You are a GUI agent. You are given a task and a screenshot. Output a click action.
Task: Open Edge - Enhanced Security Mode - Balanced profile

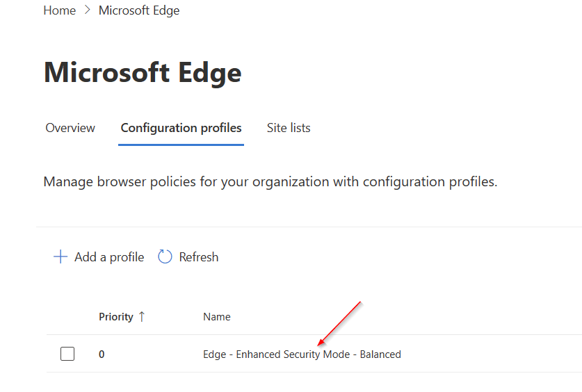(302, 354)
